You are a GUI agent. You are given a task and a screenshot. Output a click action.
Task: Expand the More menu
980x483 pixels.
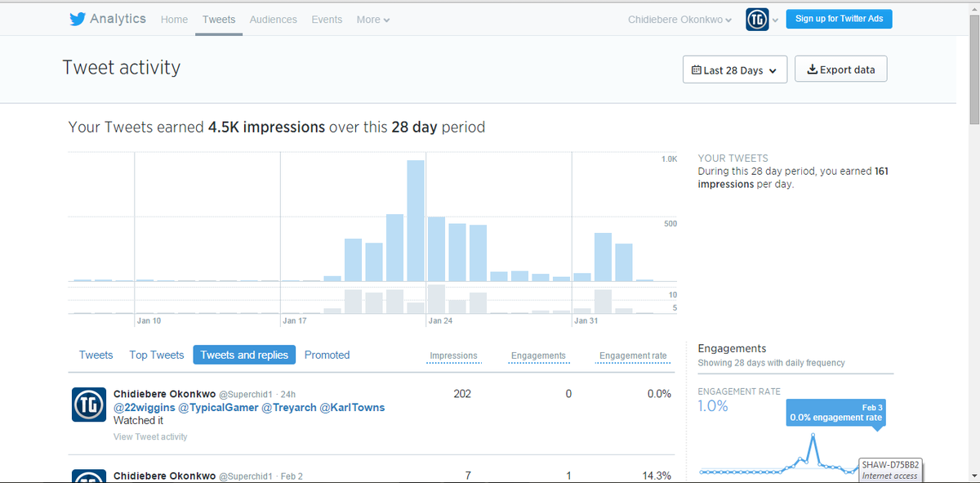[372, 20]
